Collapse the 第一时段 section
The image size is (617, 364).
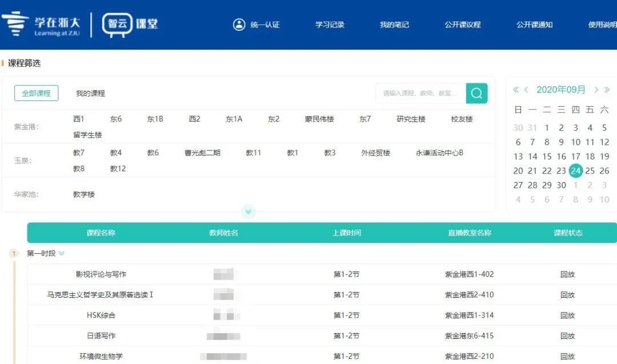pyautogui.click(x=62, y=253)
